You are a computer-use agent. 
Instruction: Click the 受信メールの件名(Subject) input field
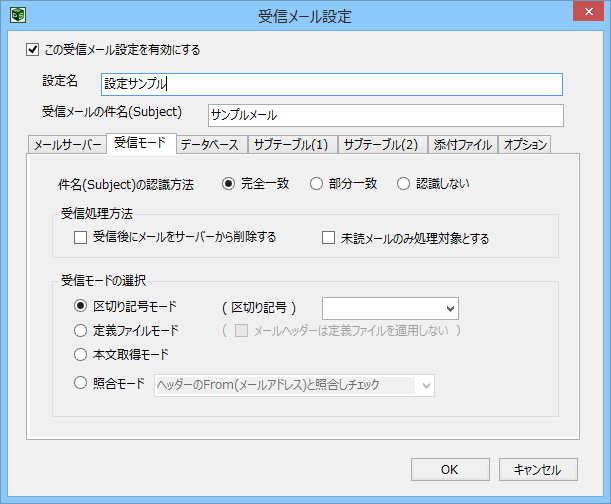click(385, 115)
